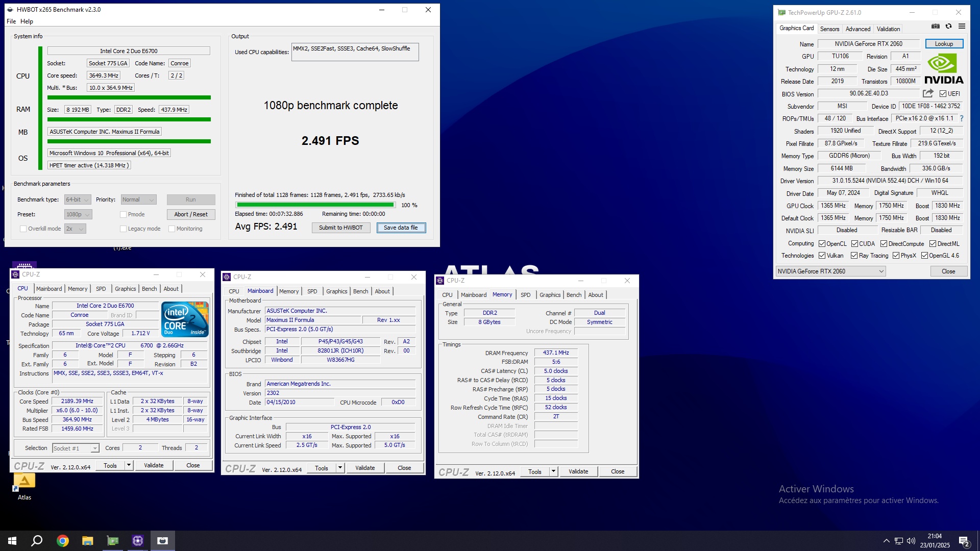This screenshot has height=551, width=980.
Task: Click the Abort / Reset button
Action: click(191, 215)
